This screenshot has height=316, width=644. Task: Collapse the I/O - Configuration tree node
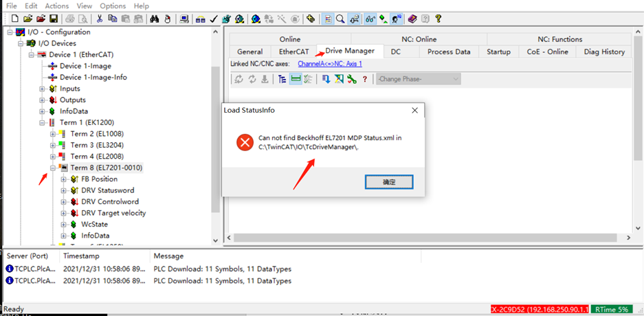point(10,32)
